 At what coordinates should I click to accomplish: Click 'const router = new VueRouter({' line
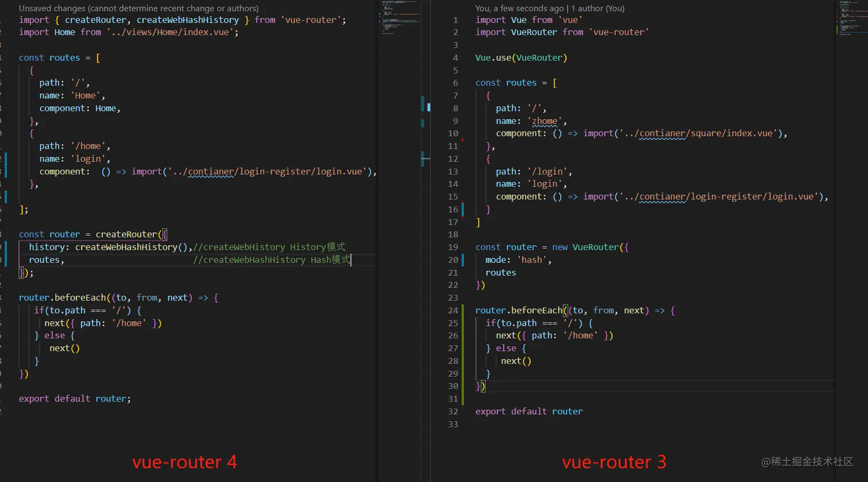[x=552, y=247]
